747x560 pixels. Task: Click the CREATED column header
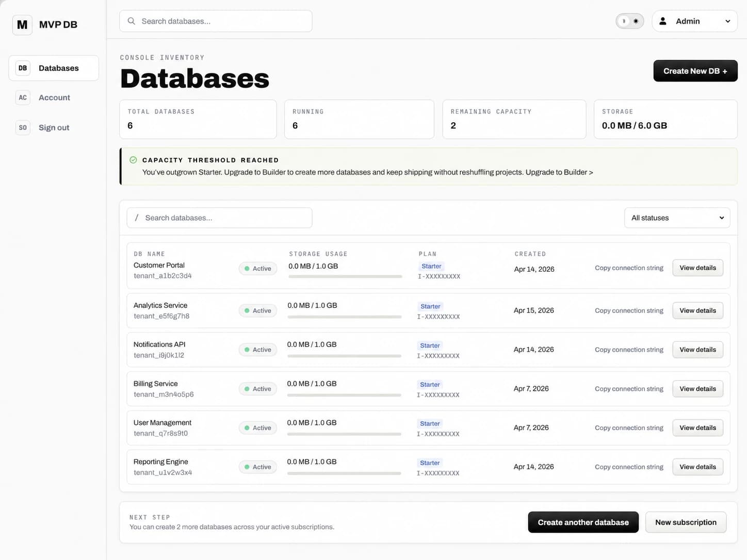[530, 254]
